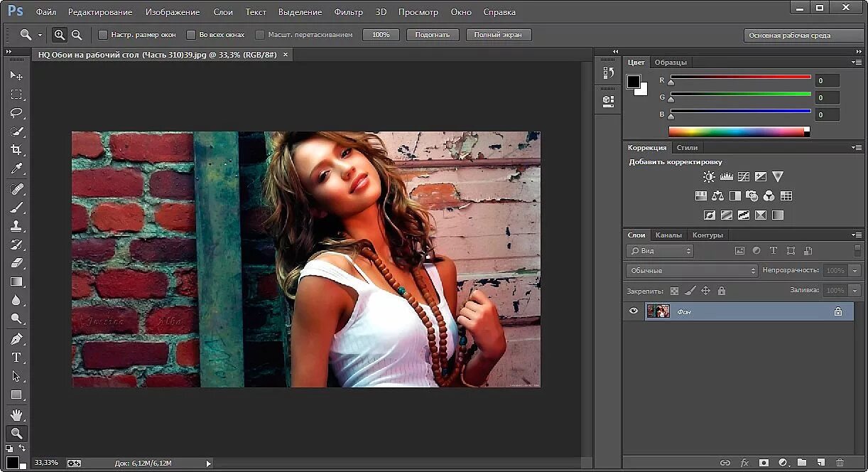Toggle 'Масшт. перетаскиванием' checkbox
The height and width of the screenshot is (472, 868).
[x=260, y=34]
